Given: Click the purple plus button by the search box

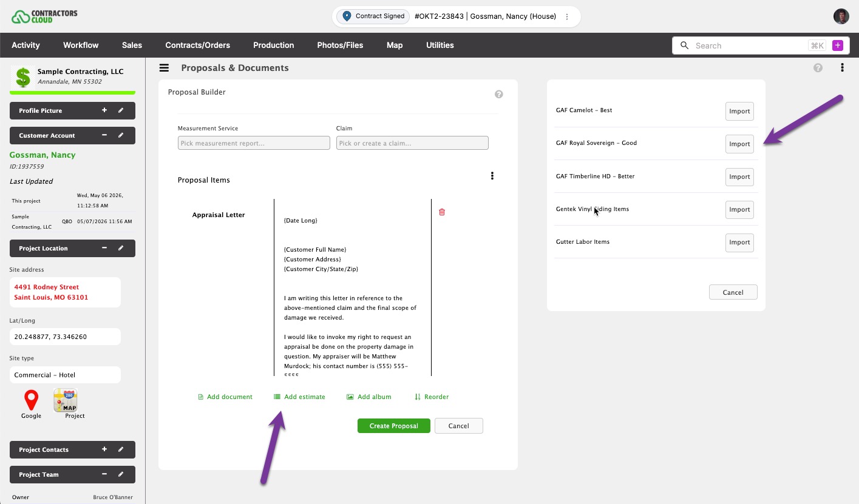Looking at the screenshot, I should coord(838,45).
